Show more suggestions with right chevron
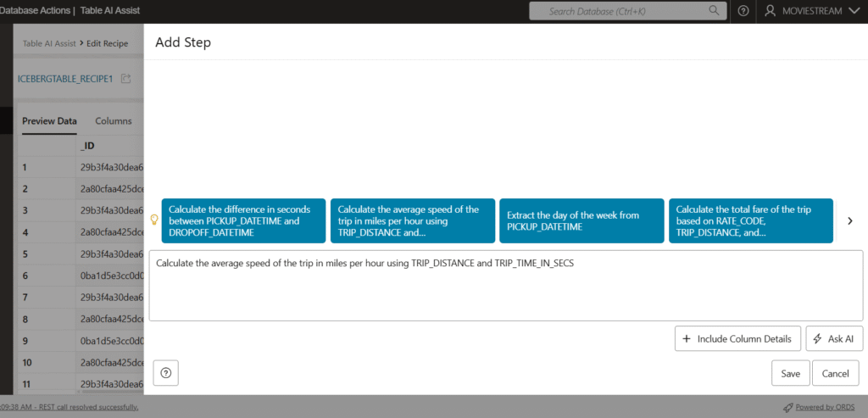The height and width of the screenshot is (418, 868). tap(850, 220)
